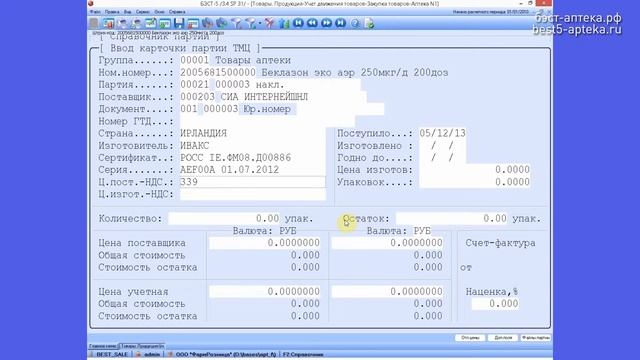Go to previous record rewind button

point(312,23)
